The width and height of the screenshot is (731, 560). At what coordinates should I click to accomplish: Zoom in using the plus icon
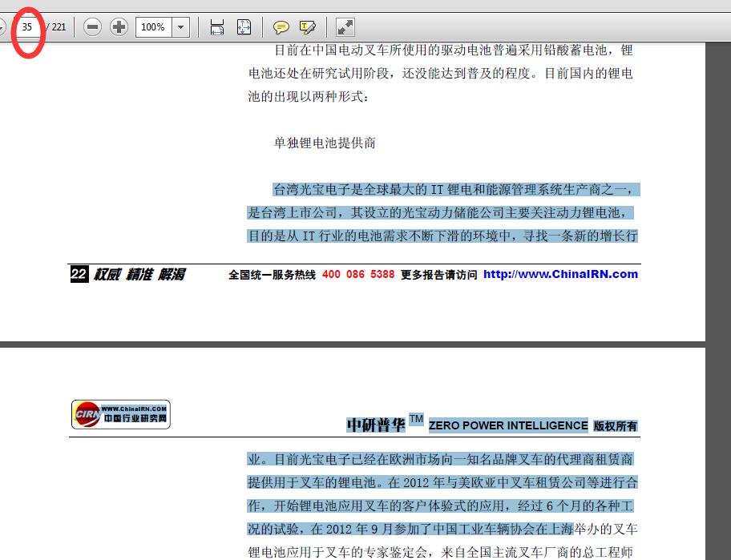click(118, 26)
